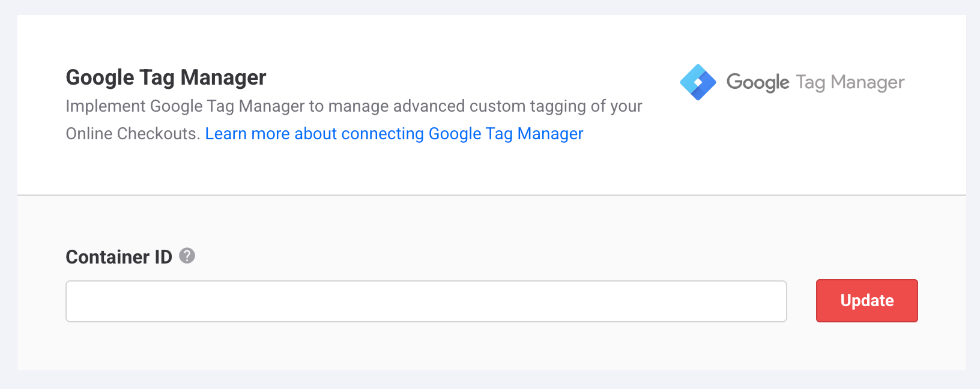Click the word "Google" in the bold heading
980x389 pixels.
tap(100, 77)
